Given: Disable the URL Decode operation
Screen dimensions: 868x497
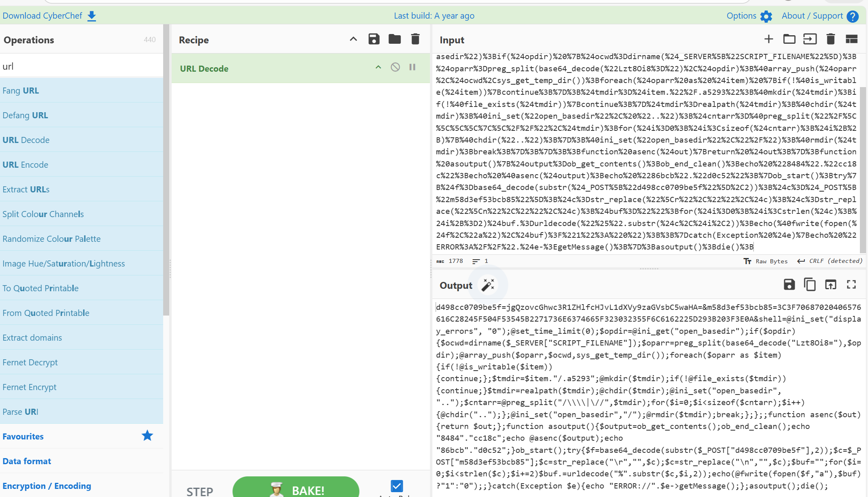Looking at the screenshot, I should pyautogui.click(x=395, y=67).
